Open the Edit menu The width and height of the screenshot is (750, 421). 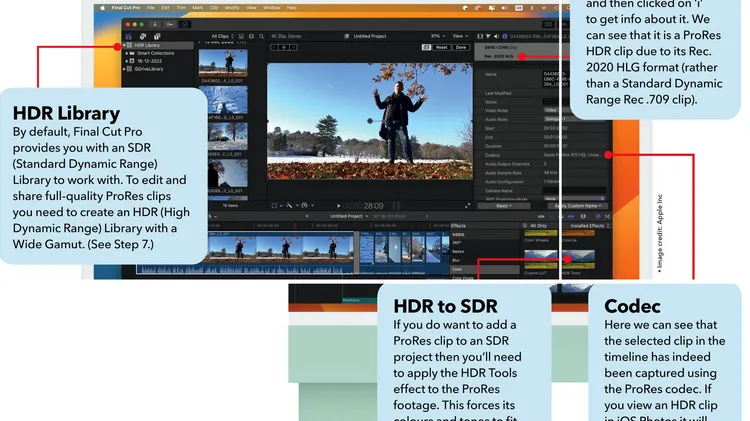click(165, 8)
